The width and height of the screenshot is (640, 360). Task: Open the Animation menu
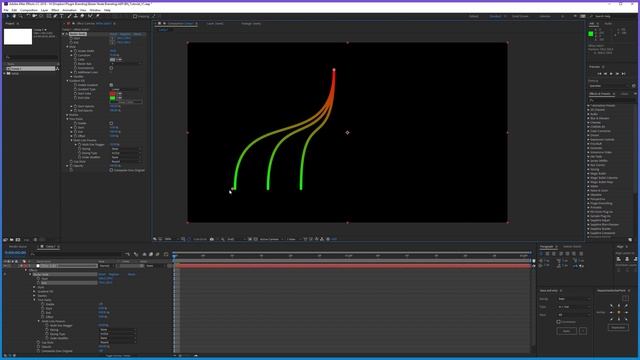click(x=69, y=10)
